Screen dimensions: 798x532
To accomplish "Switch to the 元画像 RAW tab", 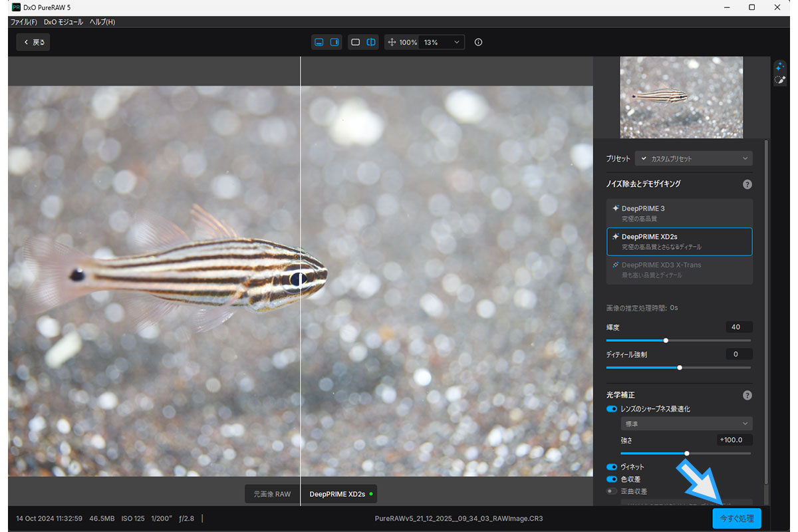I will (272, 494).
